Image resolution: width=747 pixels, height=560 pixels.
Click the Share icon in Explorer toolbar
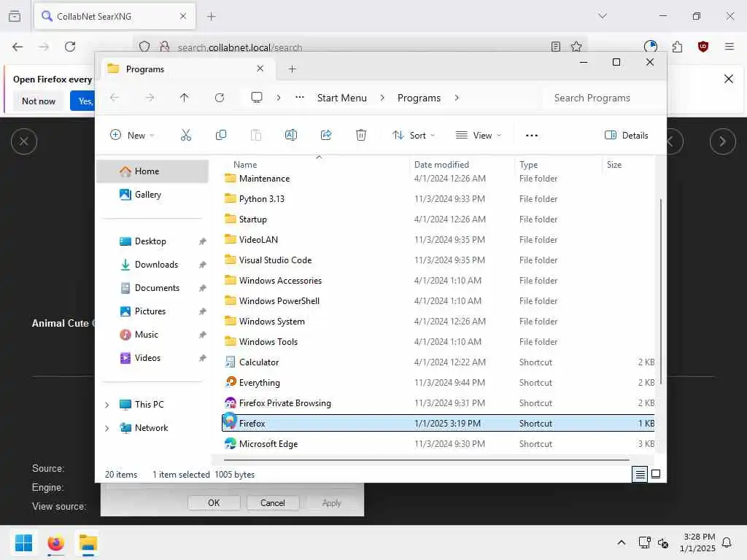[326, 135]
